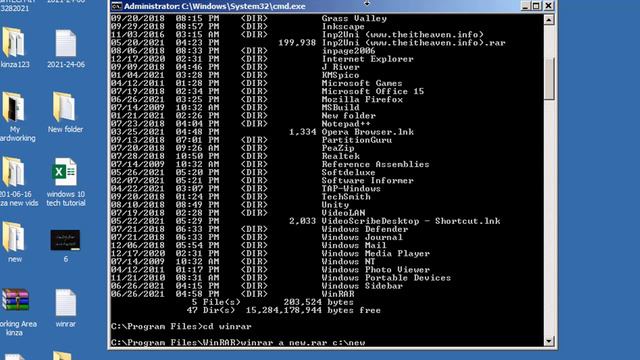Click the 'Software Informer' directory row
The height and width of the screenshot is (360, 640).
click(x=262, y=181)
